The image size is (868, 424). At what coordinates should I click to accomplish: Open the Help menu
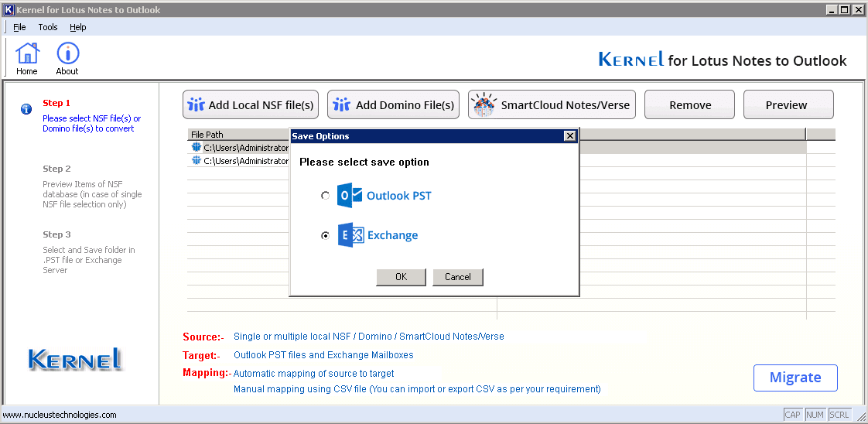click(78, 27)
